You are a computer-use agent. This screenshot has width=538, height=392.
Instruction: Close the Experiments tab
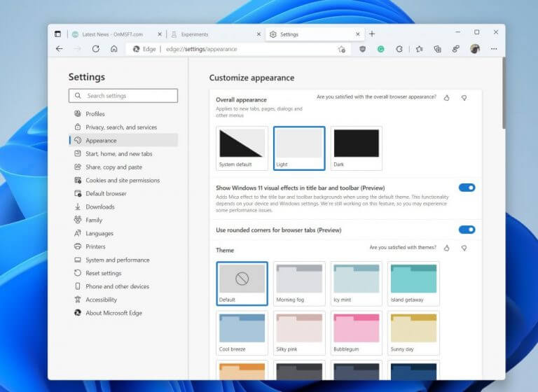tap(258, 34)
